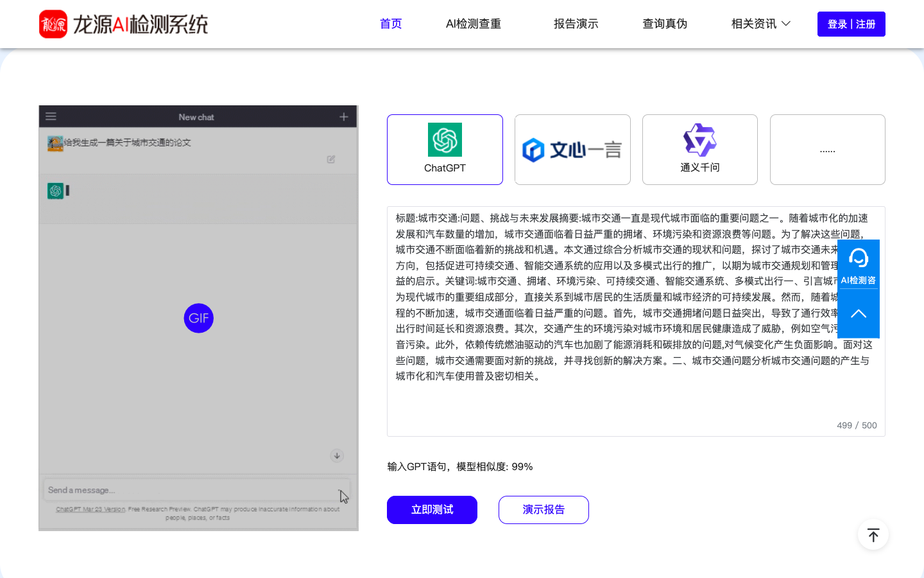Select the ChatGPT model card

[445, 150]
